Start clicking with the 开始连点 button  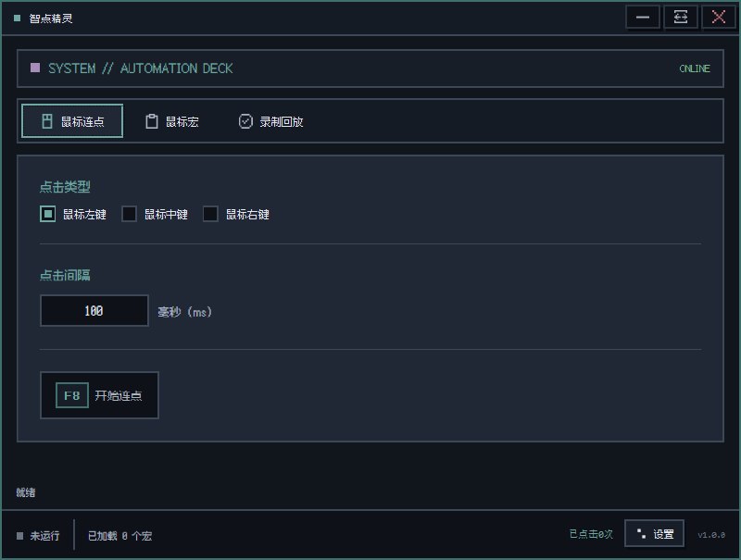point(99,395)
